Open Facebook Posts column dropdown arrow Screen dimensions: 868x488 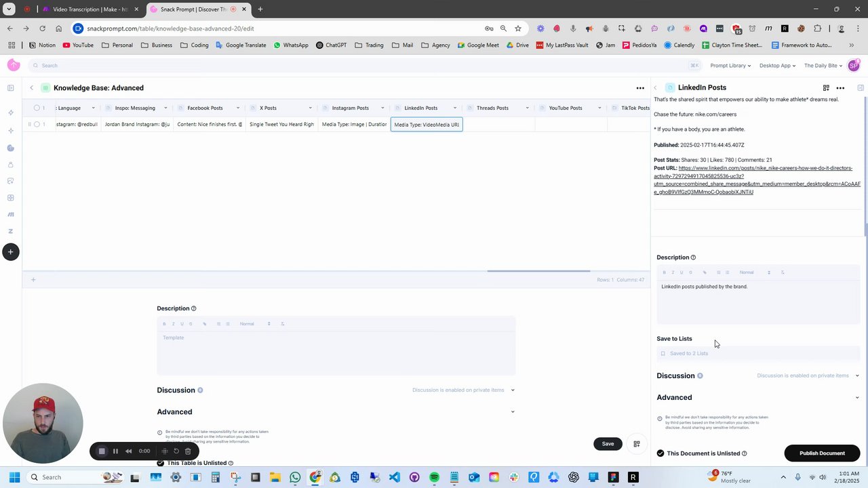click(x=238, y=108)
